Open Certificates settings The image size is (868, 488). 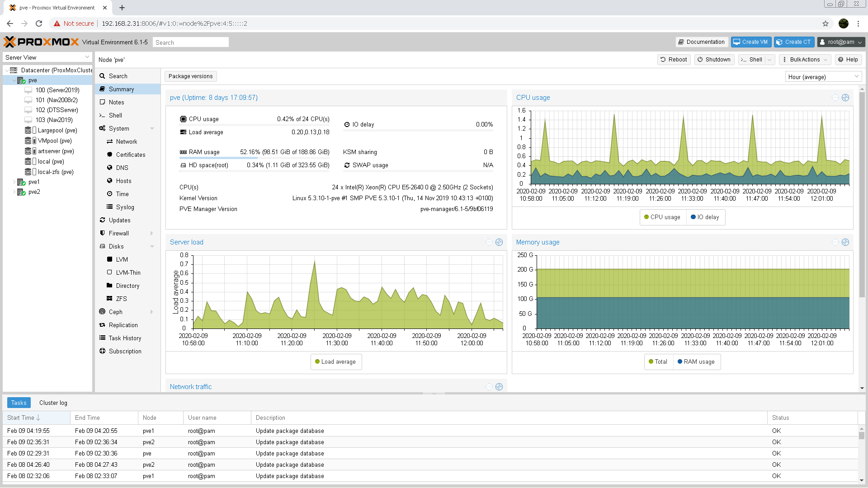[x=131, y=155]
